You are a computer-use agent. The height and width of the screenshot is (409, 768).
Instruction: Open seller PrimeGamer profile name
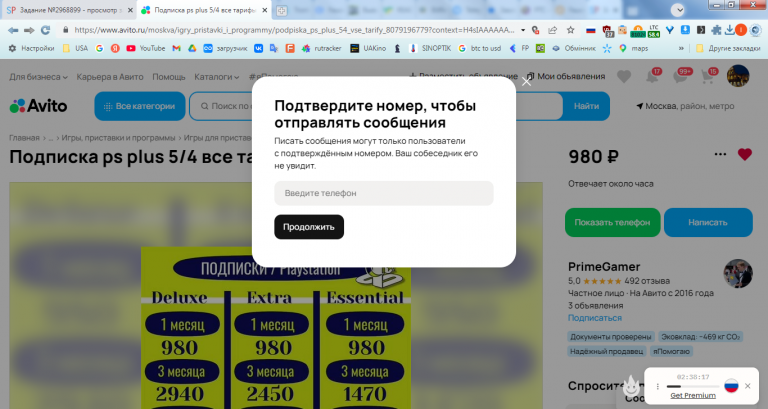pyautogui.click(x=604, y=266)
